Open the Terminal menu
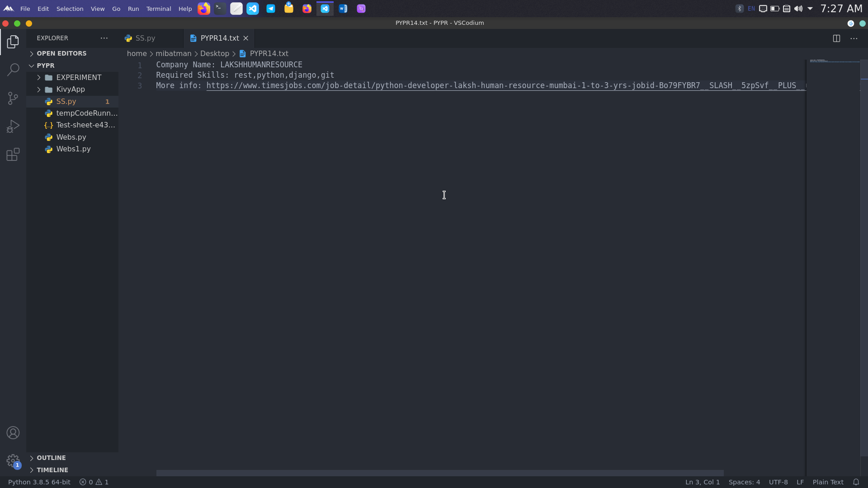The image size is (868, 488). [158, 9]
